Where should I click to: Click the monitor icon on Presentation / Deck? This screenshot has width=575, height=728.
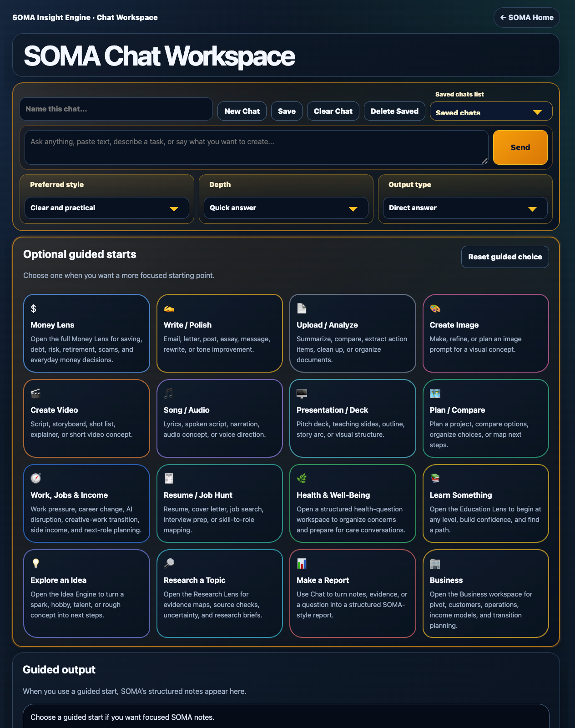coord(302,394)
